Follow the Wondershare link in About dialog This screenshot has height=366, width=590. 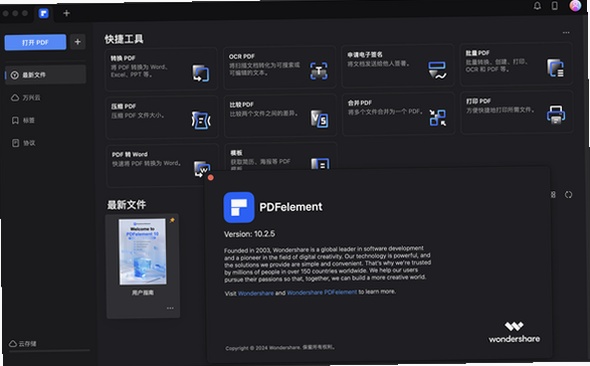click(x=256, y=293)
